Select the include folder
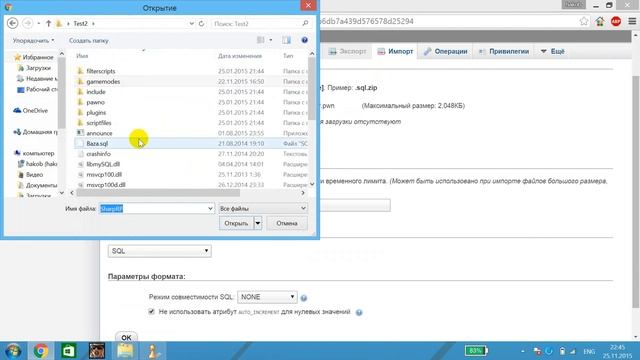Image resolution: width=640 pixels, height=360 pixels. (96, 92)
